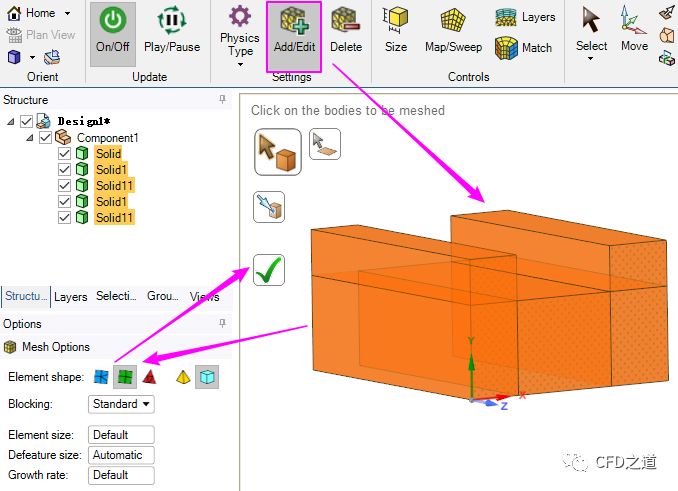678x491 pixels.
Task: Activate the Move tool
Action: click(x=634, y=29)
